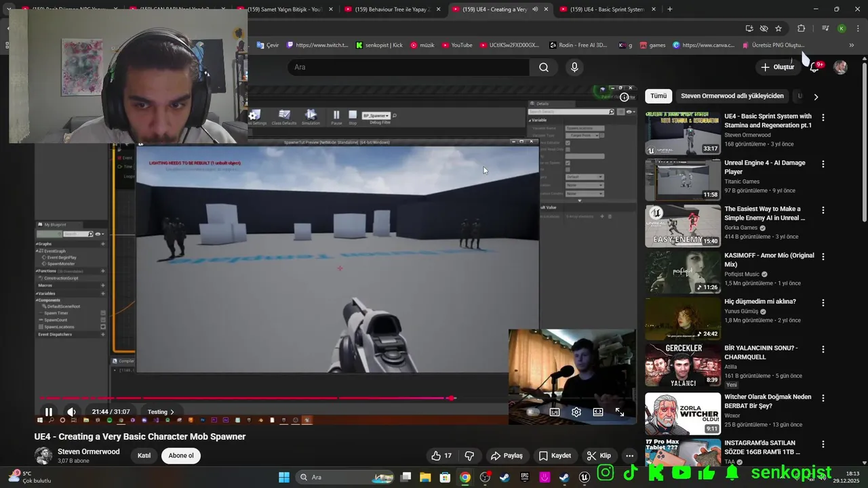Toggle the autoplay switch in the player
This screenshot has height=488, width=868.
point(533,411)
